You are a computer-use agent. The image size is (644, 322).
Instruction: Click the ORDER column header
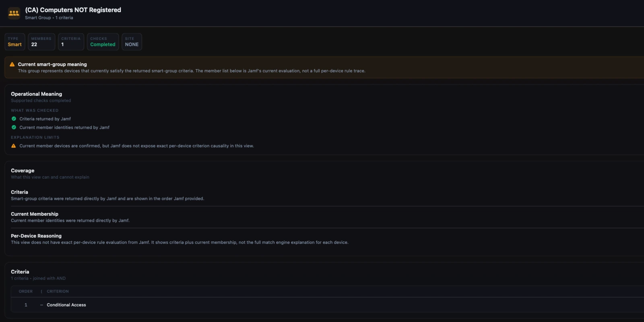coord(26,291)
